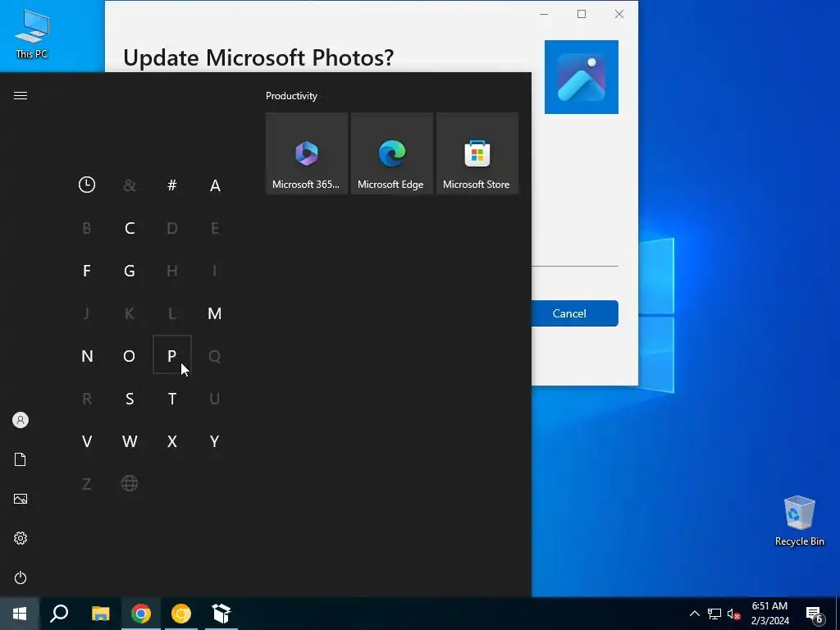Open the Power options icon

21,577
